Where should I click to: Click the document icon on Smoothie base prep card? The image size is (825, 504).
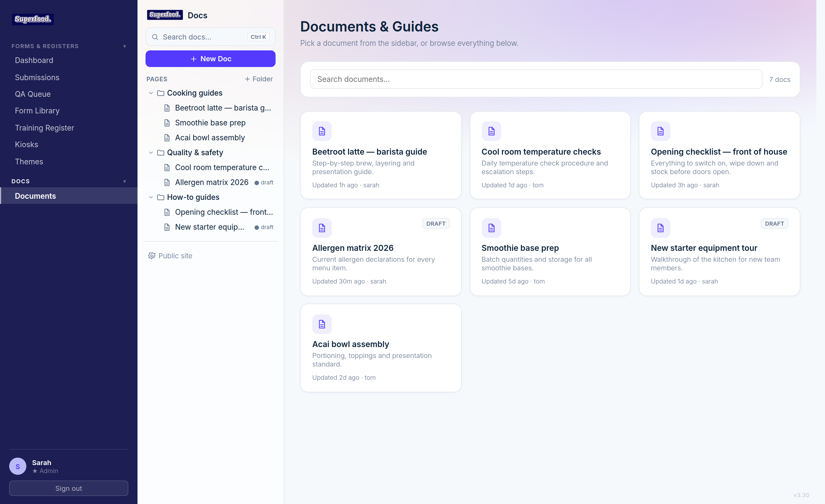491,228
